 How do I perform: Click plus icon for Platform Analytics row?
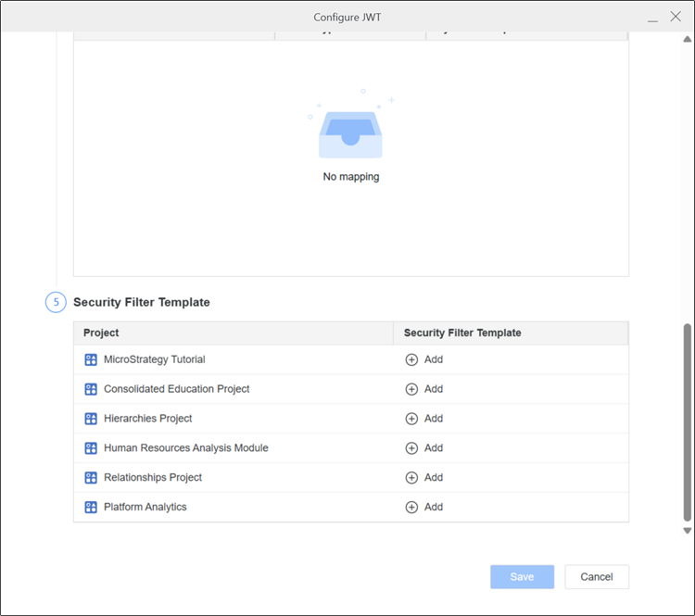coord(412,508)
